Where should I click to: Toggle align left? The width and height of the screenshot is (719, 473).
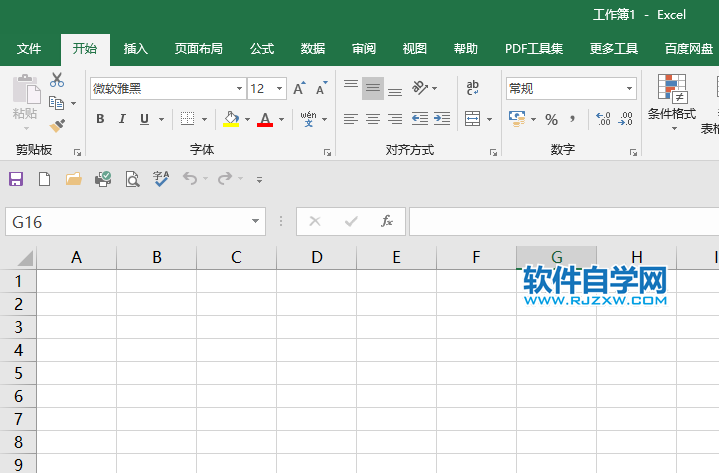351,119
